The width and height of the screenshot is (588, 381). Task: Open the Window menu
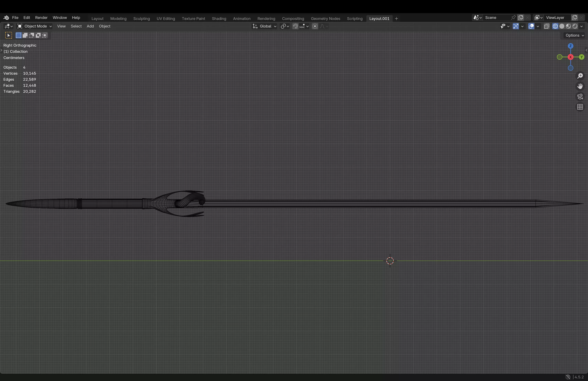[59, 18]
